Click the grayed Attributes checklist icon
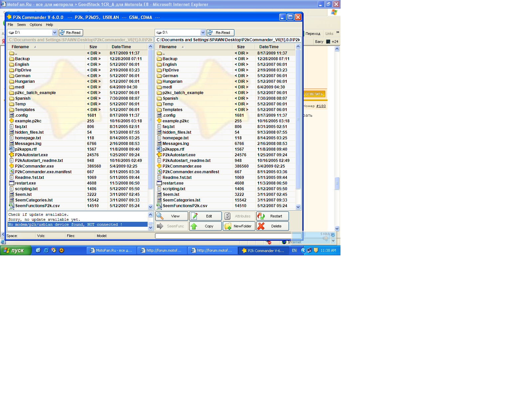 [227, 216]
